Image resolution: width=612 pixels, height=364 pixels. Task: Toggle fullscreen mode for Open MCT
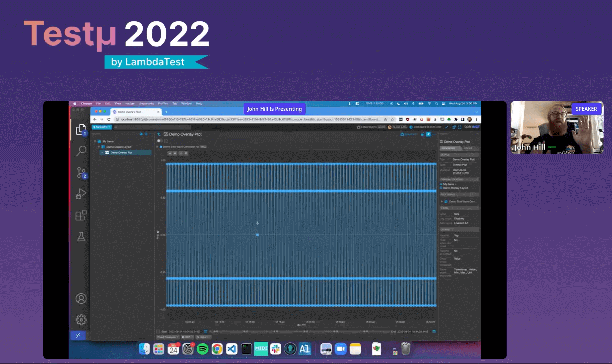[x=460, y=127]
